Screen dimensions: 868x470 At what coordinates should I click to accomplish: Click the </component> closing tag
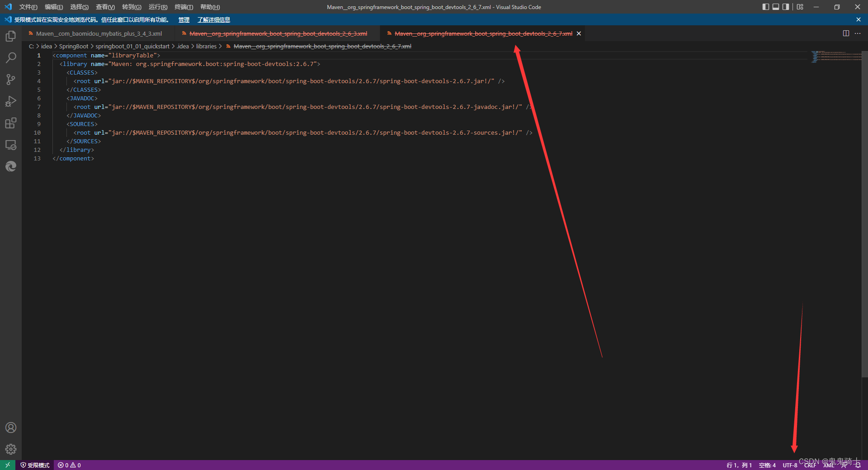click(x=73, y=158)
